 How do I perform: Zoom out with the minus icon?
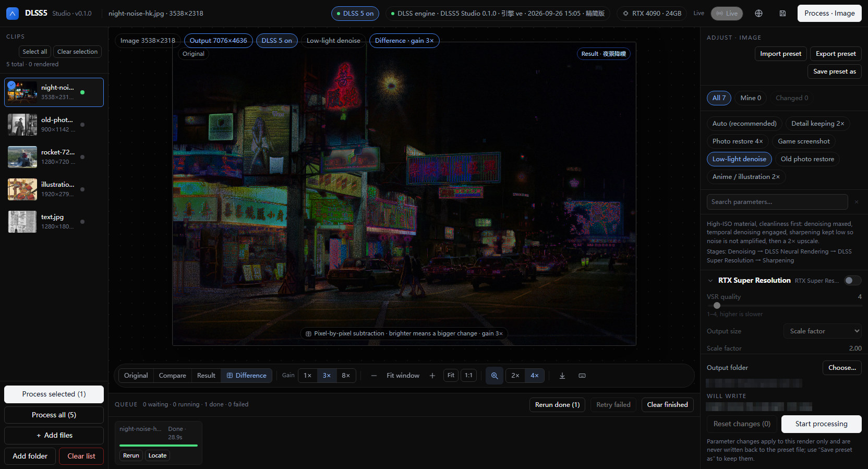pos(374,376)
